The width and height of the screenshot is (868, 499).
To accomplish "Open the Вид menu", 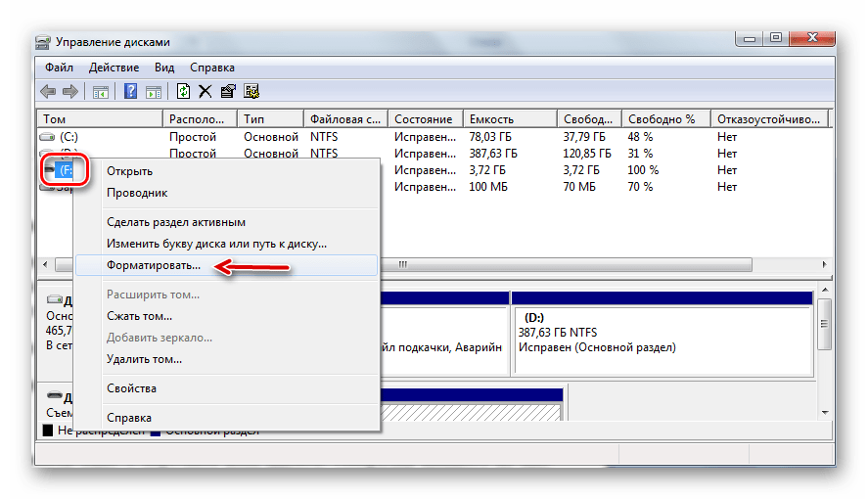I will coord(164,68).
